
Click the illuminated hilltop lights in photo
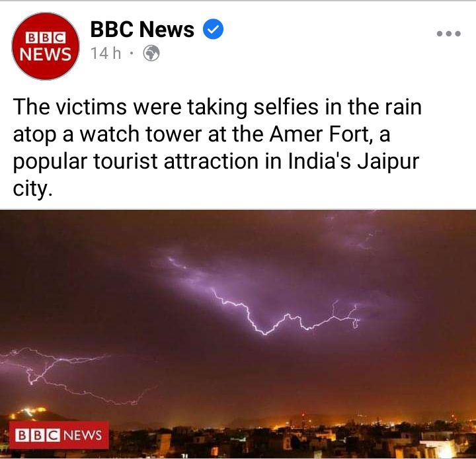coord(29,413)
